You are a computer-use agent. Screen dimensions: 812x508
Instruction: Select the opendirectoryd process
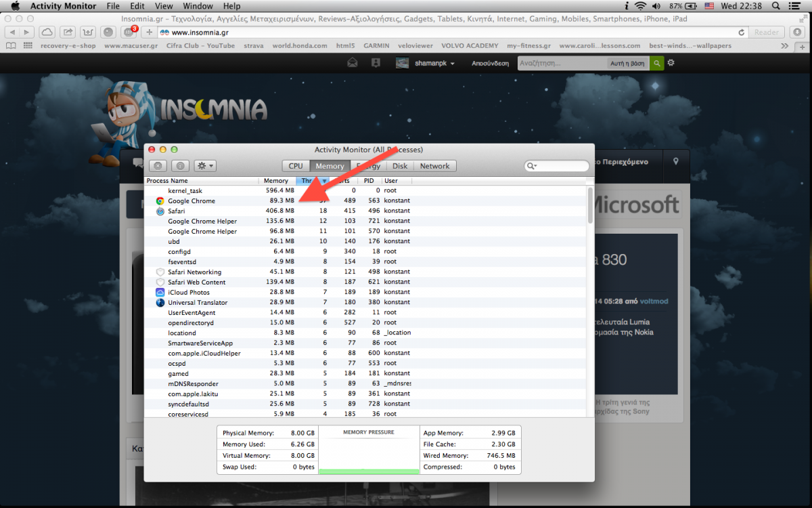click(365, 322)
